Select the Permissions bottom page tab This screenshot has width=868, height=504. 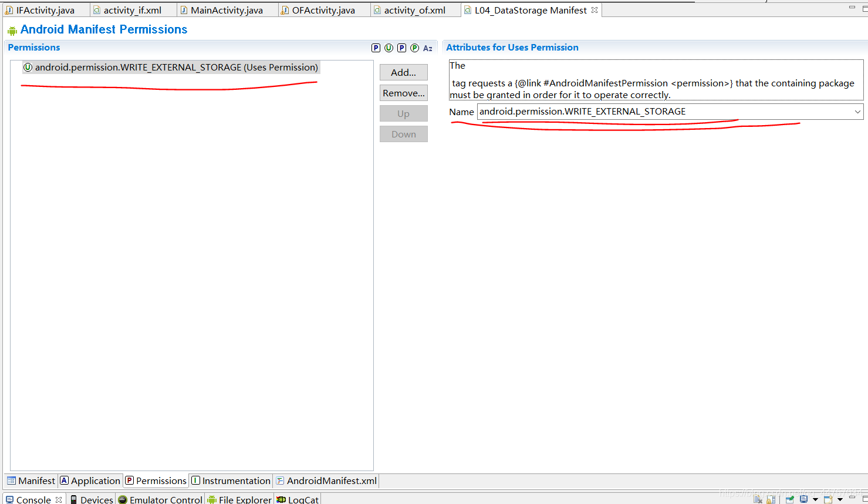coord(156,481)
